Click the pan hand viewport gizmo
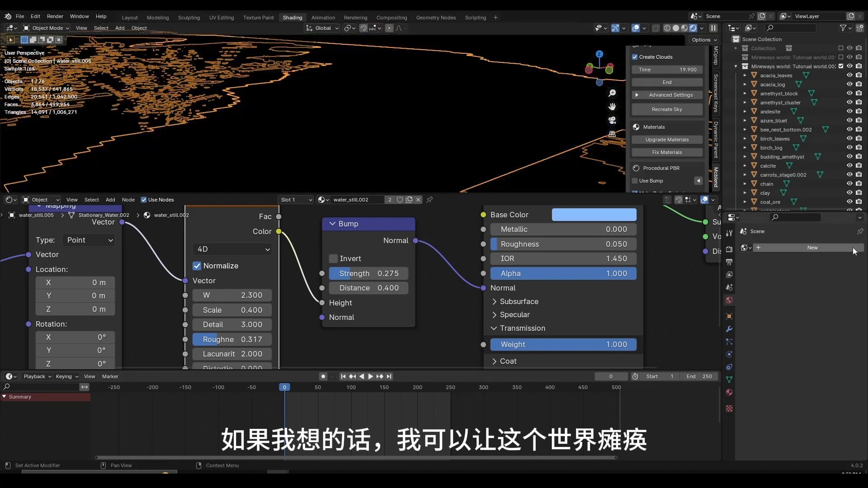This screenshot has width=868, height=488. coord(612,107)
